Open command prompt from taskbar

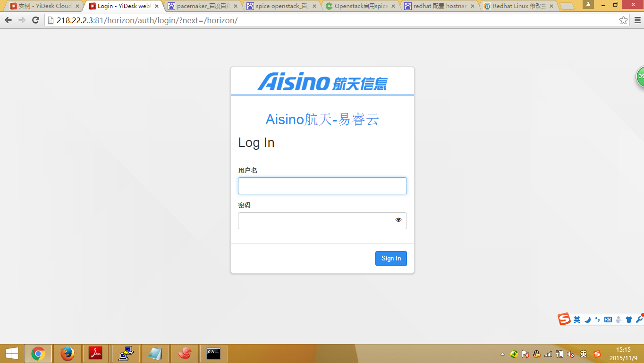213,354
